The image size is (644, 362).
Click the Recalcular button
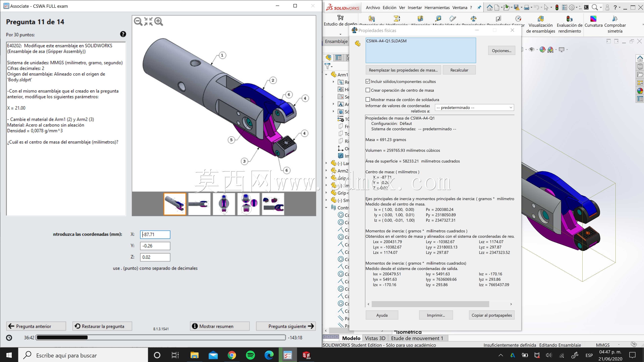pos(459,70)
